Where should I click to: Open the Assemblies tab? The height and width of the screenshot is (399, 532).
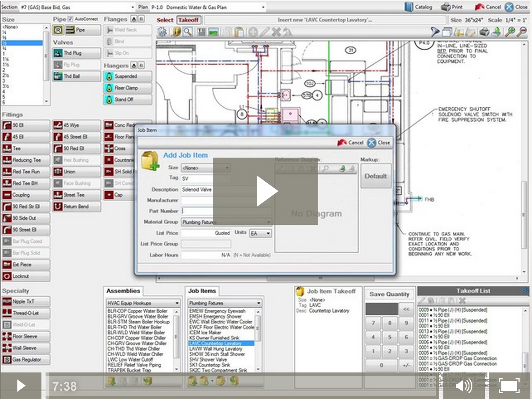pyautogui.click(x=123, y=291)
